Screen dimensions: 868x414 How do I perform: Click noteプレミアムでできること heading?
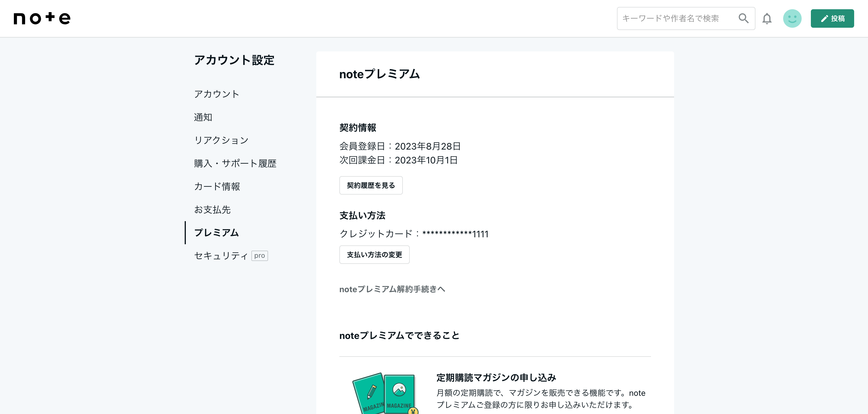(399, 336)
